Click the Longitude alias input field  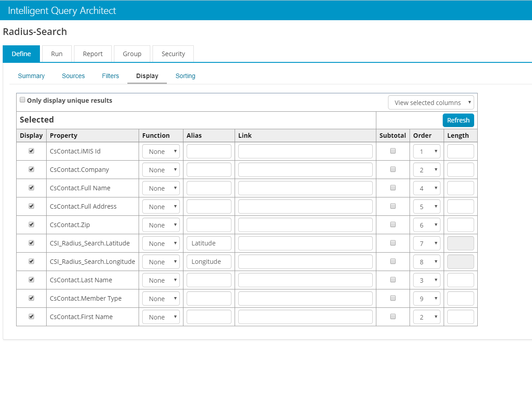[x=209, y=262]
